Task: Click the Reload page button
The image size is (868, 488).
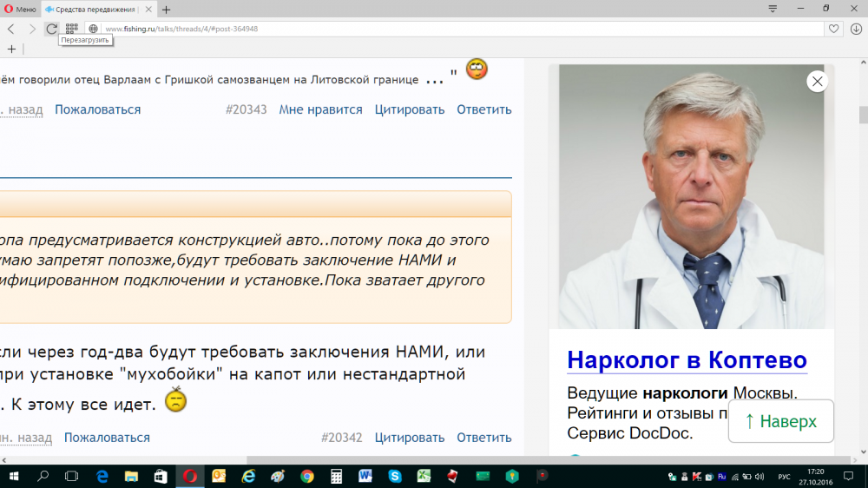Action: pos(52,29)
